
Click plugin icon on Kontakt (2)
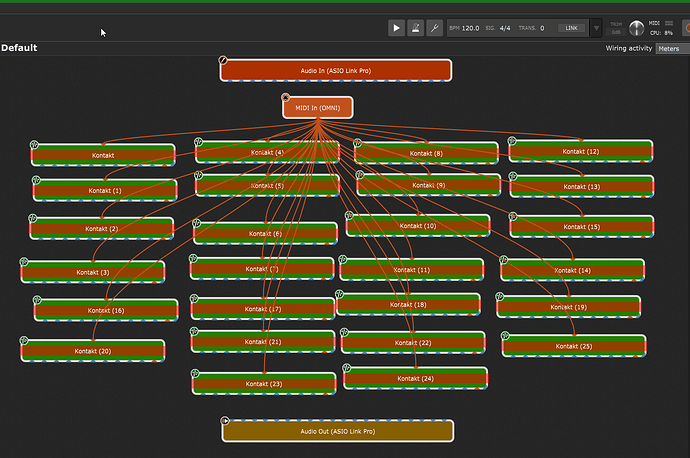coord(33,218)
